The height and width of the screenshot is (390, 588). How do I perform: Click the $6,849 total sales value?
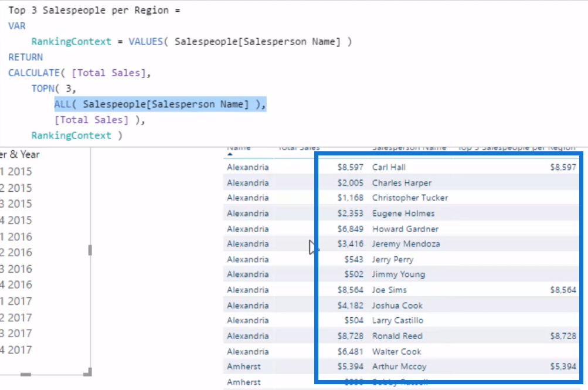click(350, 229)
